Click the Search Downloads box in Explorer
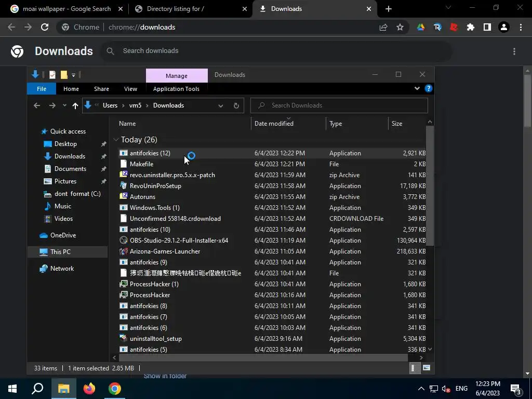The width and height of the screenshot is (532, 399). [339, 105]
